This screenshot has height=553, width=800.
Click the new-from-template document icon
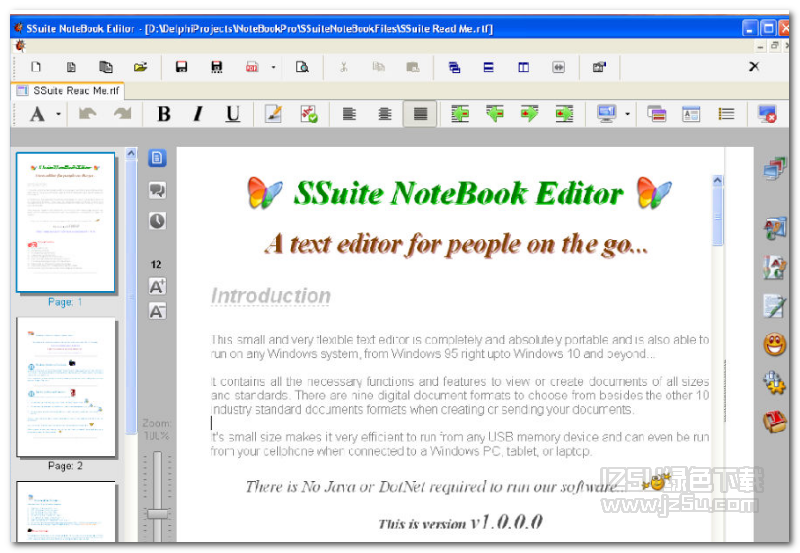pyautogui.click(x=71, y=67)
